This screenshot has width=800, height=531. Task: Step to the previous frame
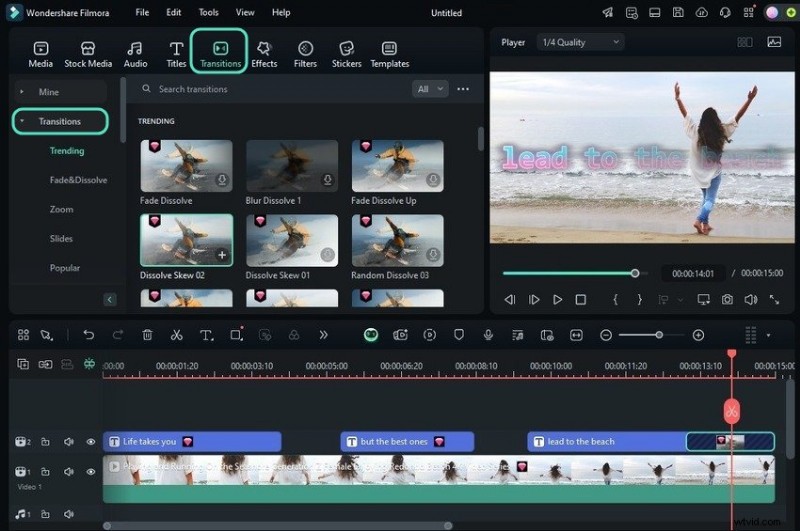click(x=510, y=299)
